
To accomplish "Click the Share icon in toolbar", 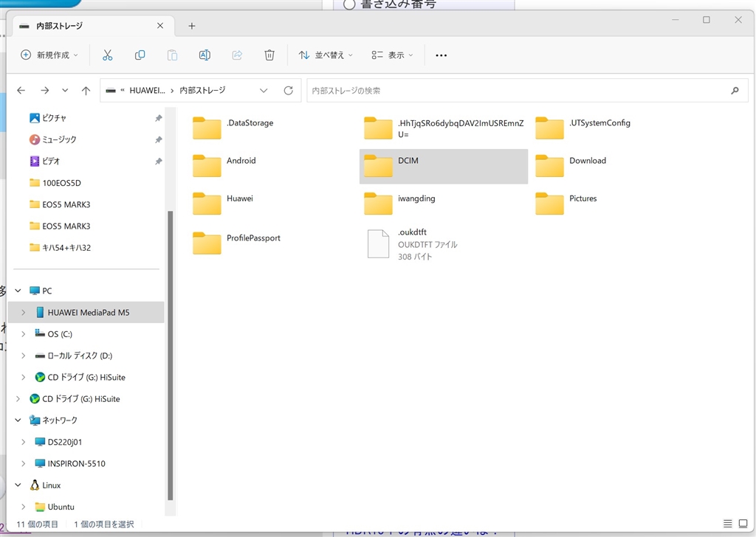I will click(237, 55).
